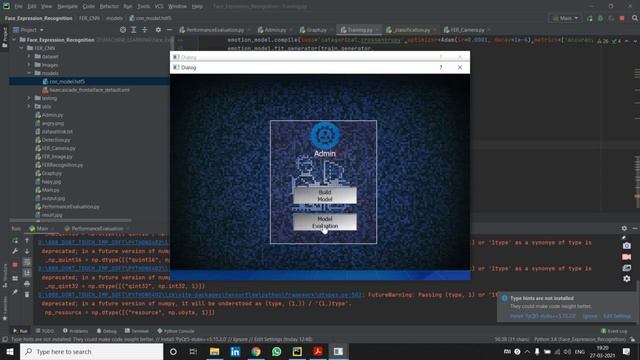Collapse the Face_Expression_Recognition root folder
640x360 pixels.
(14, 40)
